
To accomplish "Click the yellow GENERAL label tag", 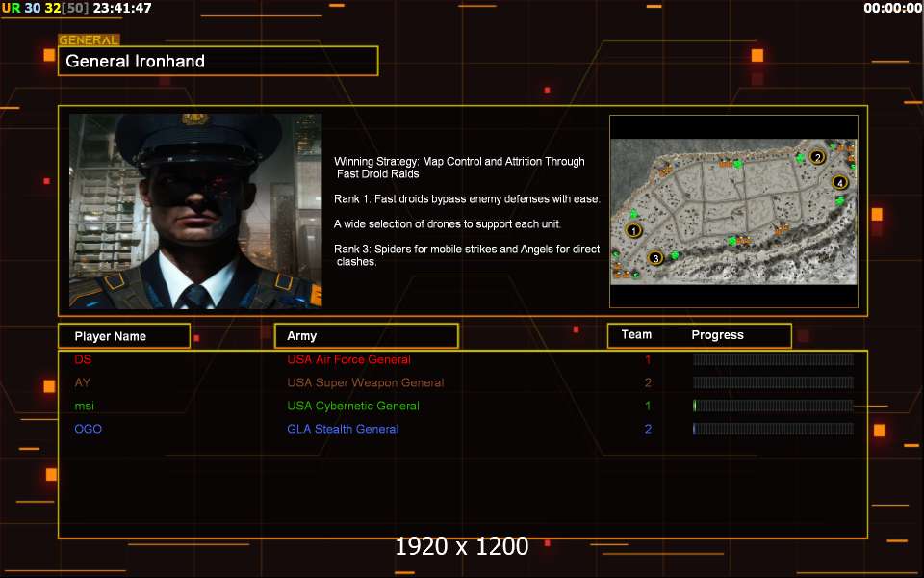I will (89, 40).
